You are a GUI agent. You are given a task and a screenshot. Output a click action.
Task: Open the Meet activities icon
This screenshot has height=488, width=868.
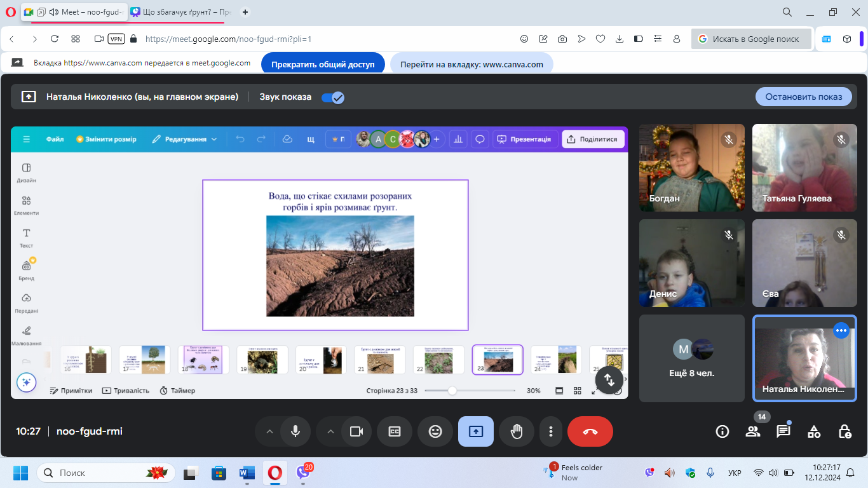(x=814, y=431)
